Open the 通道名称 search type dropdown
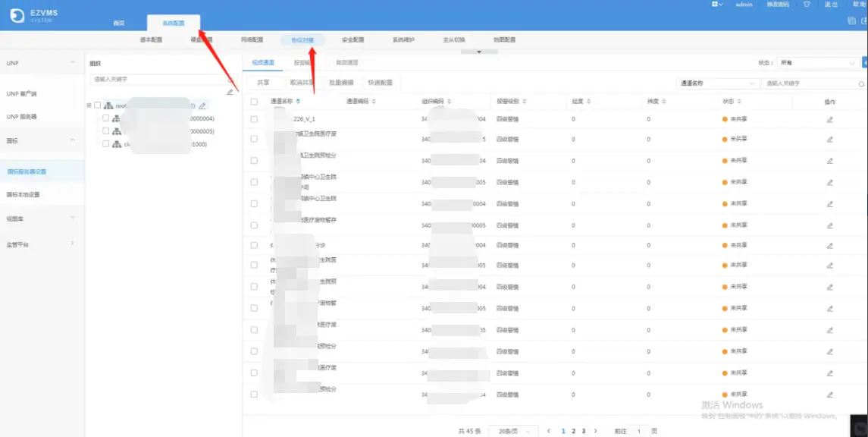 point(717,83)
